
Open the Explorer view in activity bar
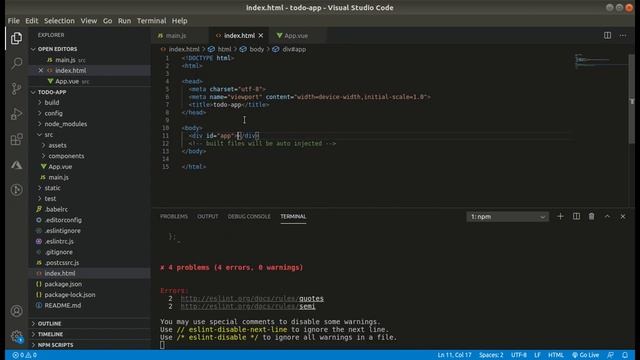click(x=16, y=38)
